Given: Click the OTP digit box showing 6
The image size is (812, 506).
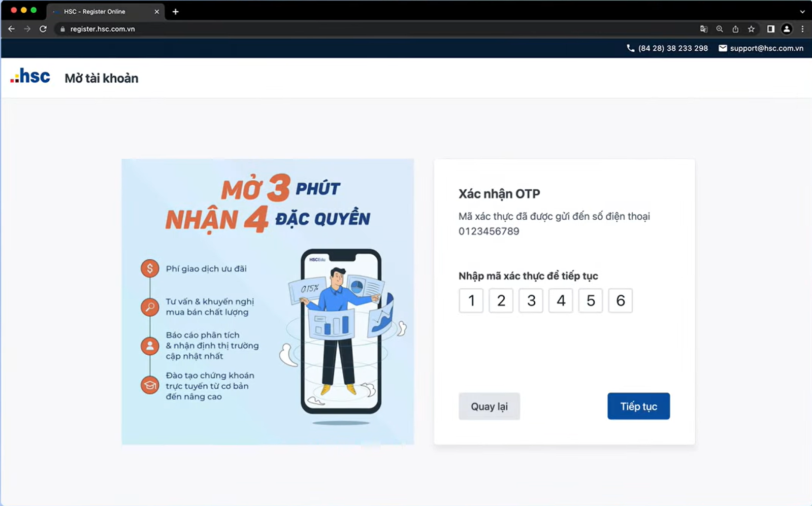Looking at the screenshot, I should pos(621,300).
